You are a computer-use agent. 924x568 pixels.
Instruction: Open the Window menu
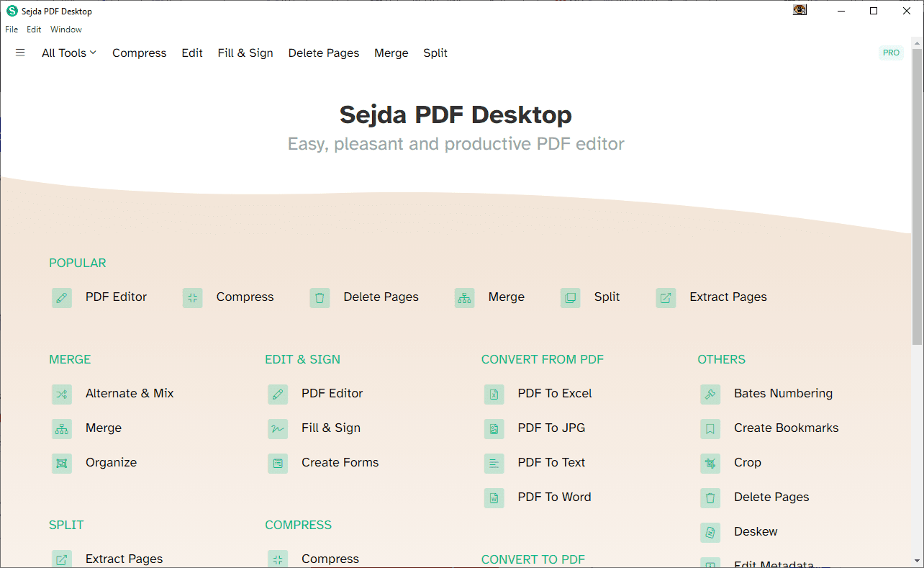66,30
